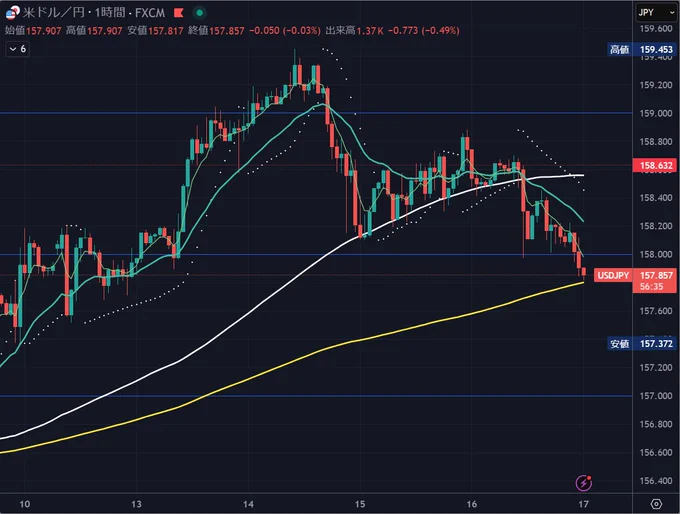Click the 158.000 price scale value
This screenshot has height=514, width=680.
656,255
